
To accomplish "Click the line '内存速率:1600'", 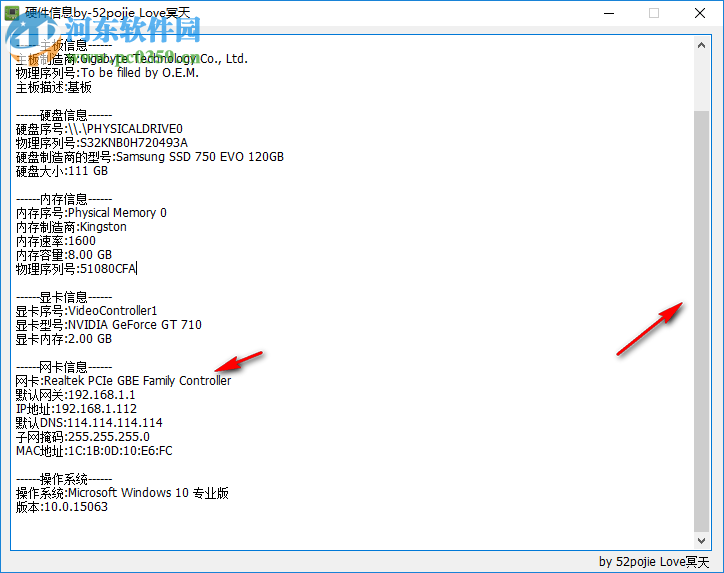I will click(x=56, y=241).
